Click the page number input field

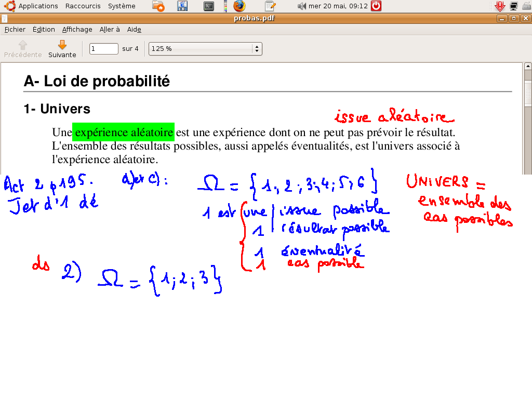[x=104, y=49]
